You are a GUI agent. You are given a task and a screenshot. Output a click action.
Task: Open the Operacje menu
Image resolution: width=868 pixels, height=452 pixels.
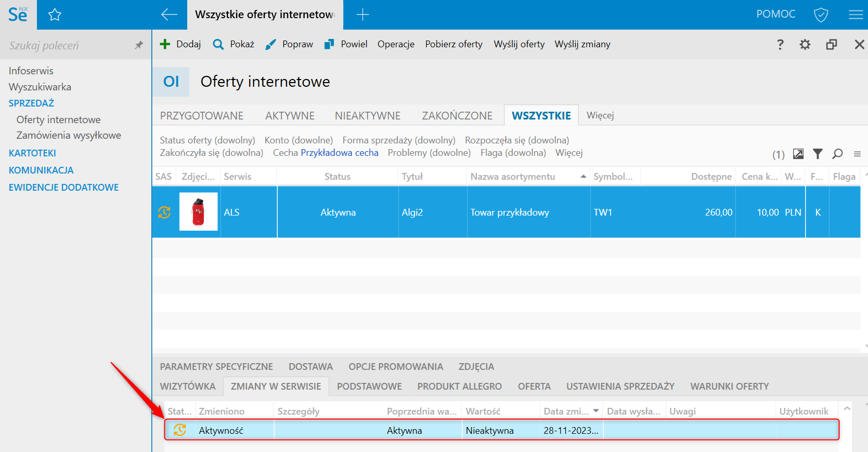[396, 44]
